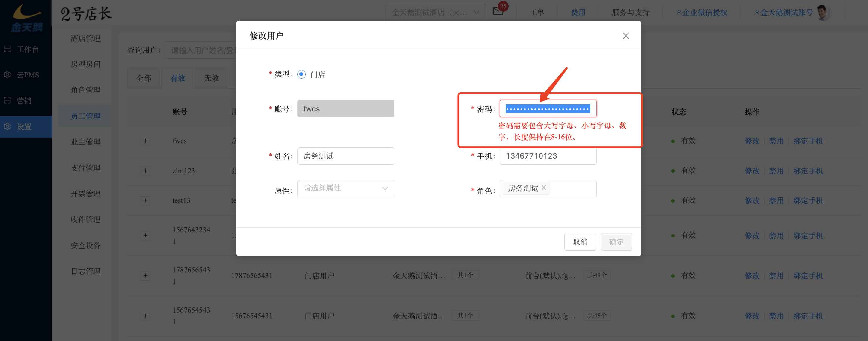Click the 查询用户 search input

pyautogui.click(x=201, y=50)
